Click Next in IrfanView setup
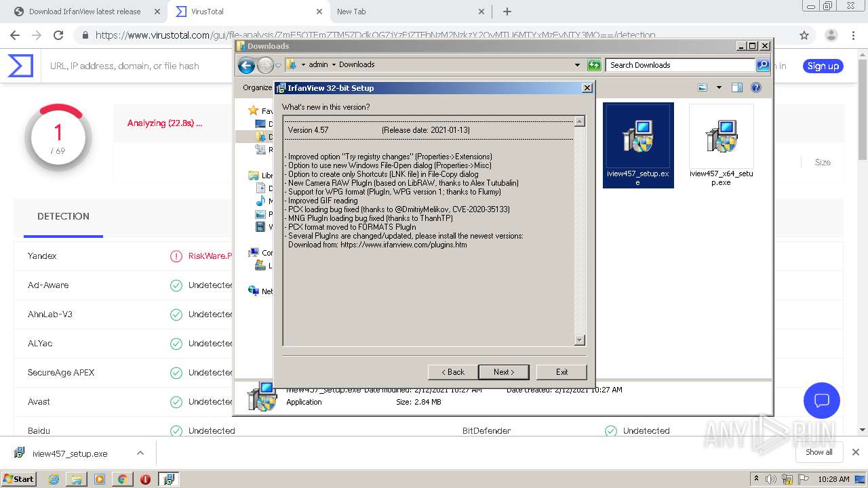 coord(503,372)
